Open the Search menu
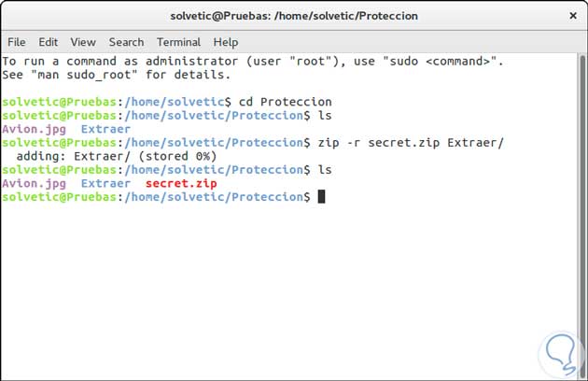This screenshot has height=381, width=588. pos(126,42)
